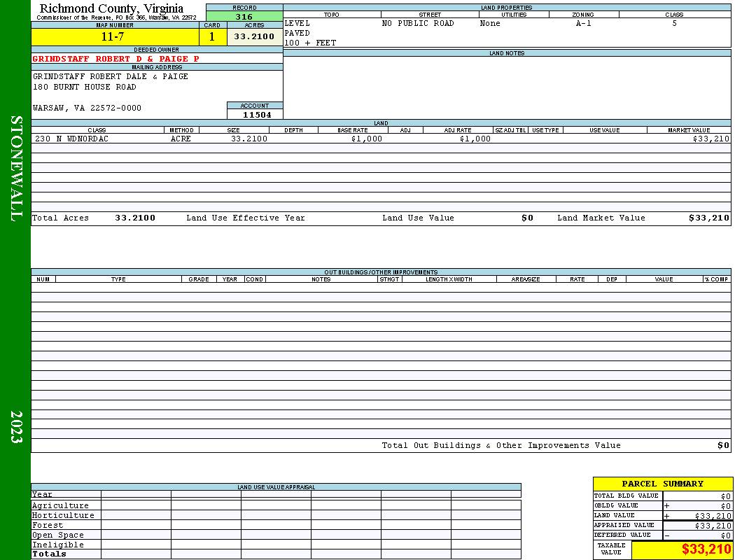Click the % COMP column header
This screenshot has width=735, height=560.
coord(716,279)
